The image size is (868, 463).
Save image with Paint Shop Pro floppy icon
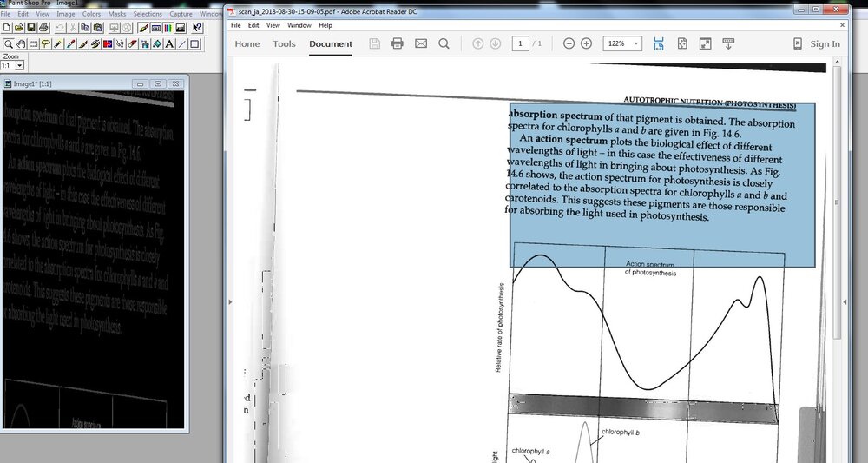click(x=31, y=28)
